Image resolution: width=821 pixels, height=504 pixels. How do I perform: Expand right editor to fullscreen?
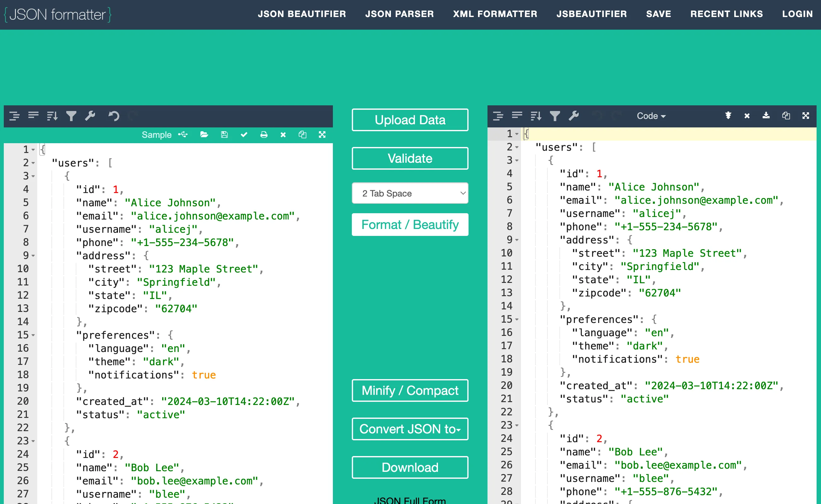coord(806,116)
